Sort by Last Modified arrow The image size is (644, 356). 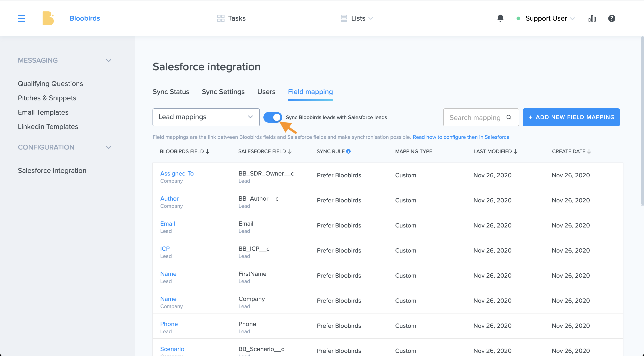pyautogui.click(x=515, y=151)
